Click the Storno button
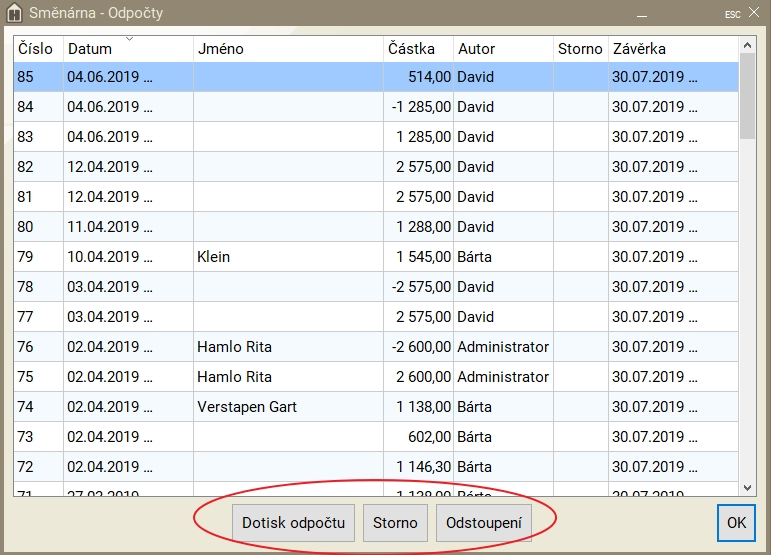The height and width of the screenshot is (555, 771). tap(395, 523)
